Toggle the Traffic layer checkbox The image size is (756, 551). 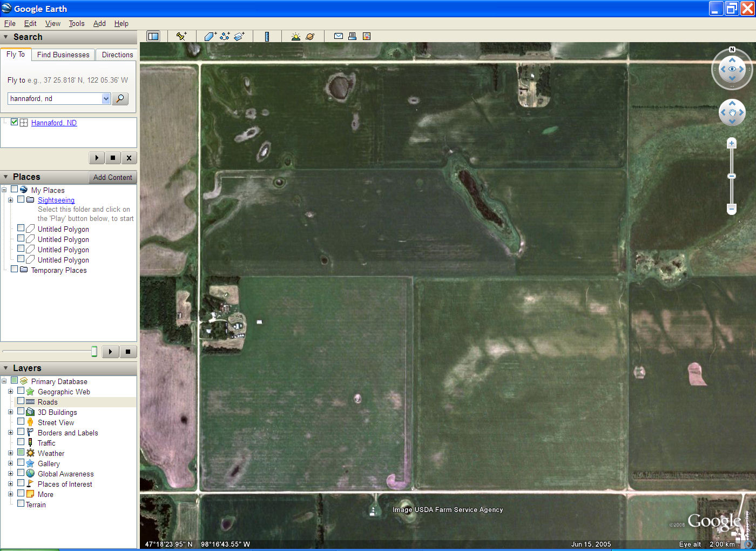click(x=21, y=442)
